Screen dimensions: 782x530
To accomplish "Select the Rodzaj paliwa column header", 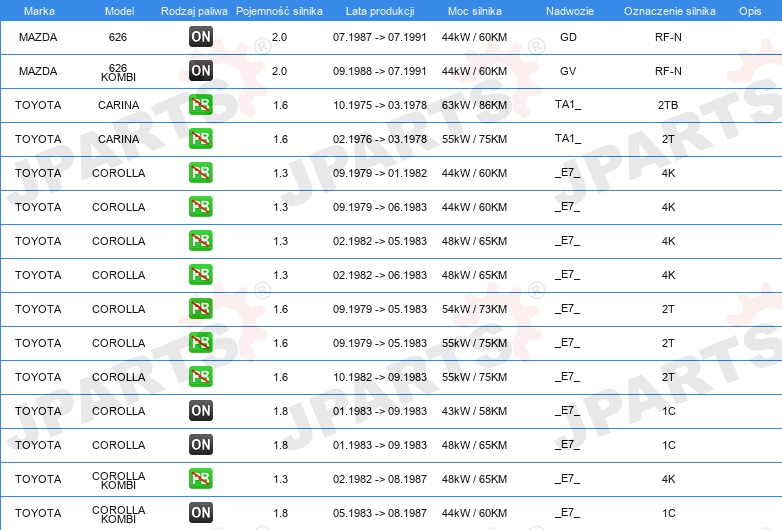I will (x=194, y=11).
